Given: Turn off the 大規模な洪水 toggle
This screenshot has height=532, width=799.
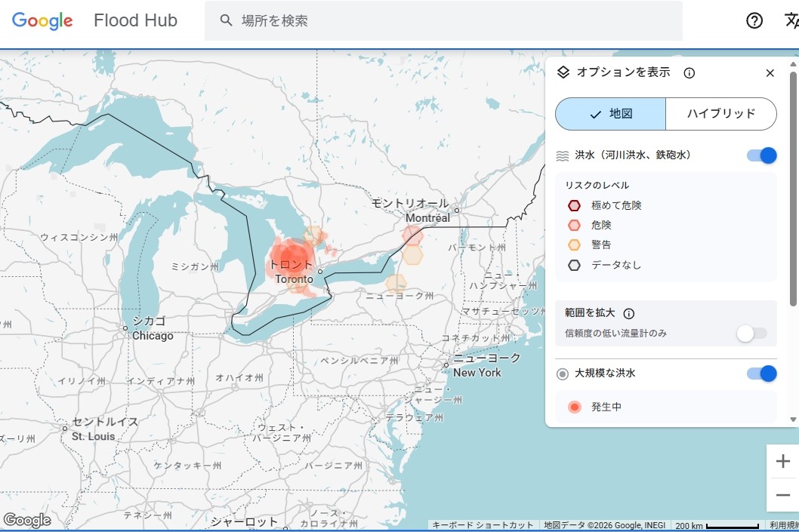Looking at the screenshot, I should (x=760, y=373).
